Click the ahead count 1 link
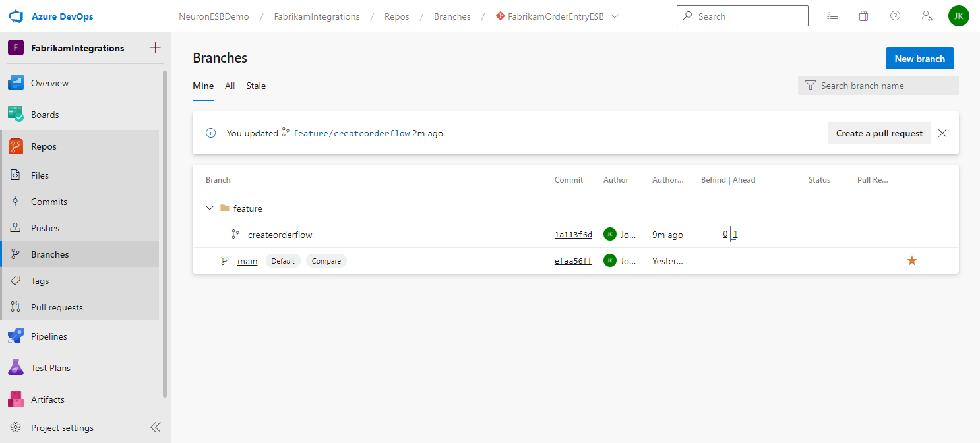980x443 pixels. (x=735, y=235)
